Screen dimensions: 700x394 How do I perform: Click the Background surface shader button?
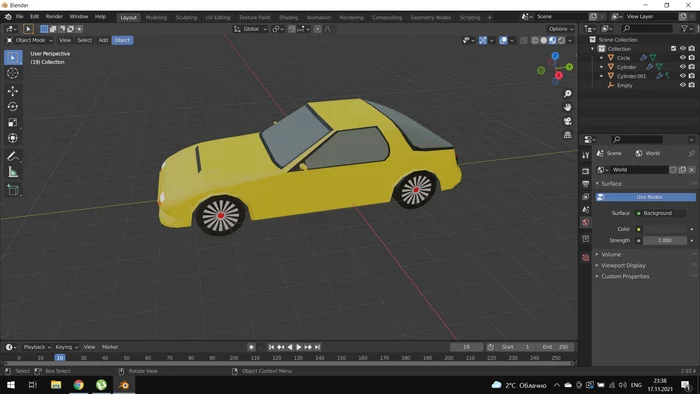(x=661, y=213)
